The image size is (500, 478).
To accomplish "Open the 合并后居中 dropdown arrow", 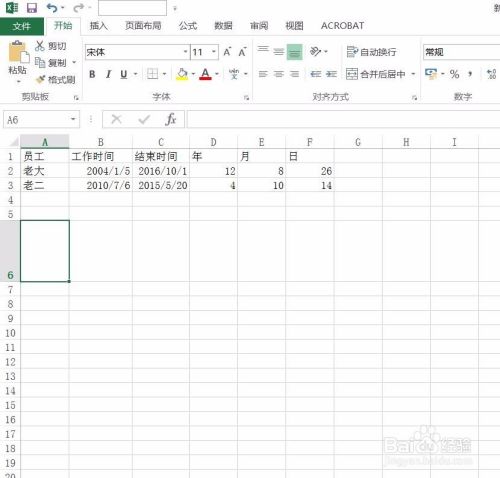I will [413, 74].
